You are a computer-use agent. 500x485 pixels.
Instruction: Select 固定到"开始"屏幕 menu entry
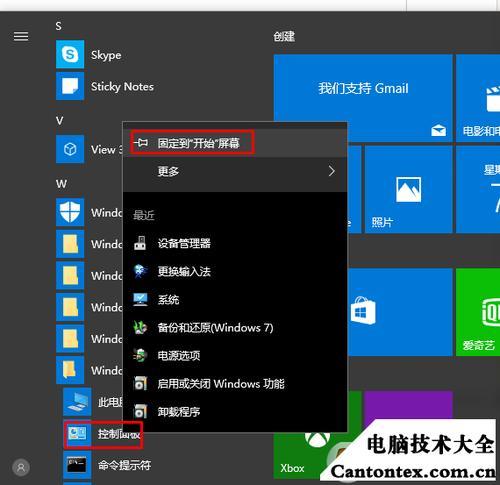tap(235, 143)
